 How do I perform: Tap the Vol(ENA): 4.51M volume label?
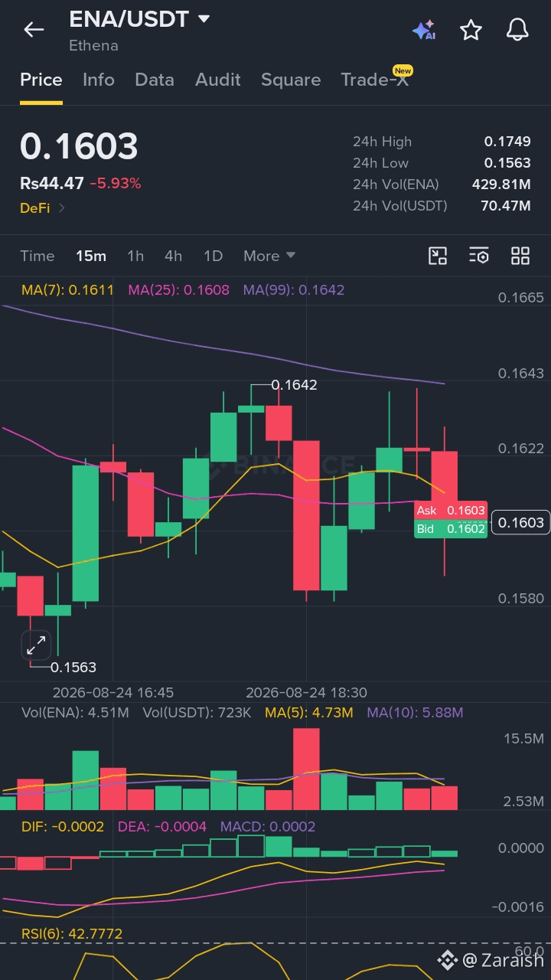point(75,713)
